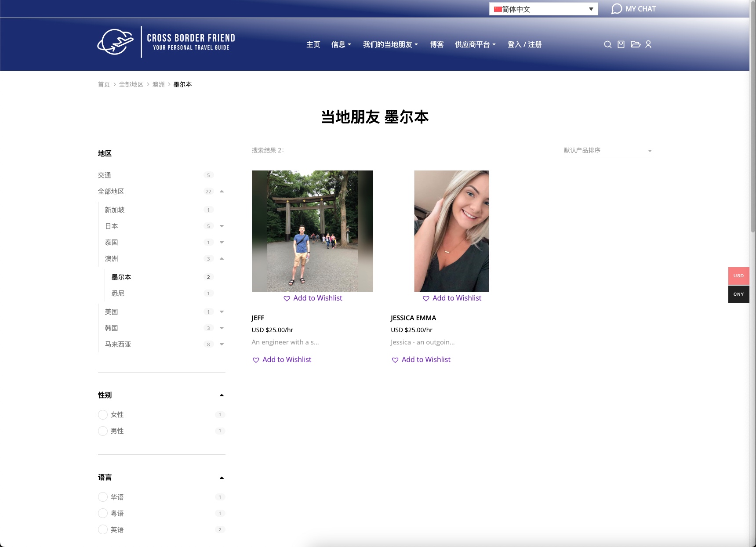Select the 女性 gender filter
The height and width of the screenshot is (547, 756).
coord(103,415)
